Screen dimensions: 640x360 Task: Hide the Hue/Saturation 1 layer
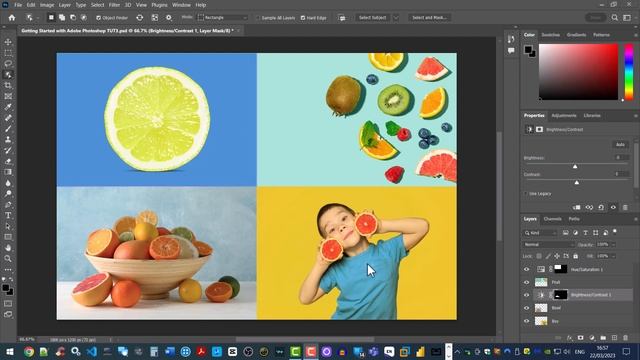527,269
